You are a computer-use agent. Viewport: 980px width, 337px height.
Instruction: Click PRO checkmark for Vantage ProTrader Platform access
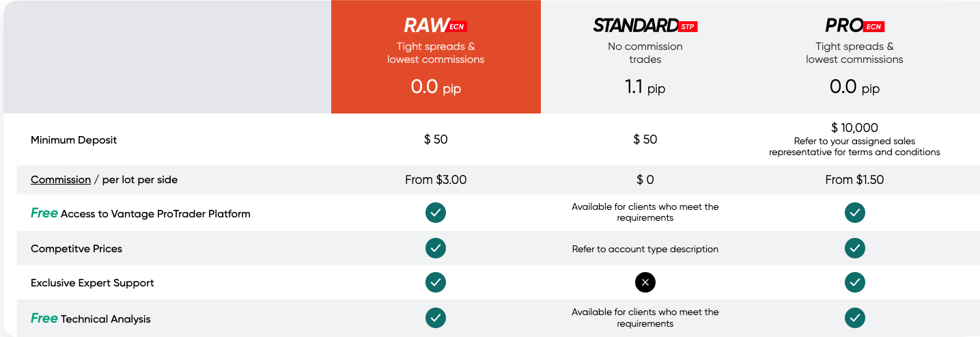854,213
